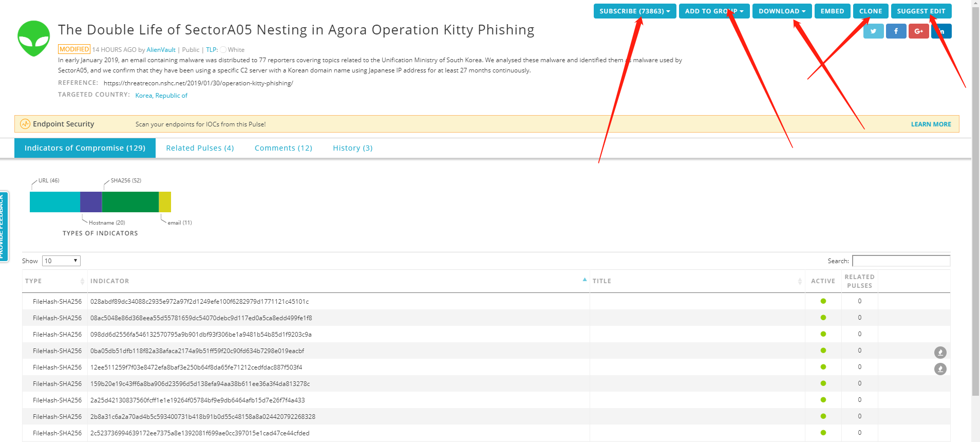Focus the indicator Search field
980x442 pixels.
(901, 261)
